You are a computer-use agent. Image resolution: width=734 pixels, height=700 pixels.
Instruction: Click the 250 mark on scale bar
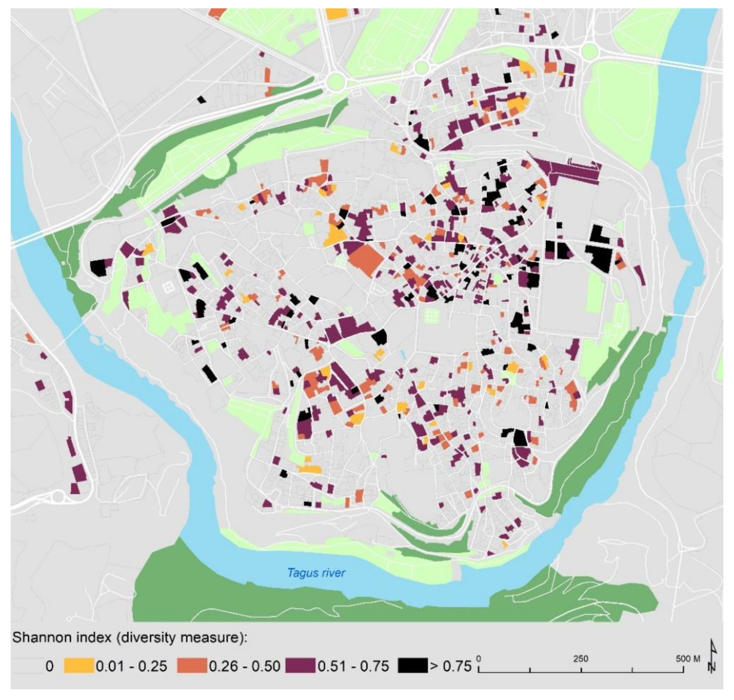581,659
